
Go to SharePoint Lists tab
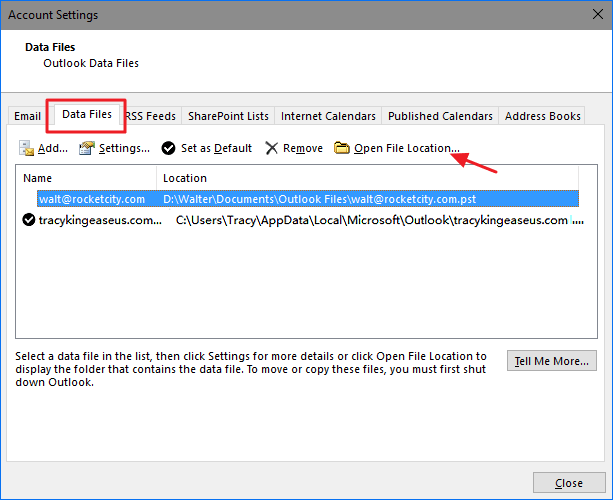click(x=228, y=116)
